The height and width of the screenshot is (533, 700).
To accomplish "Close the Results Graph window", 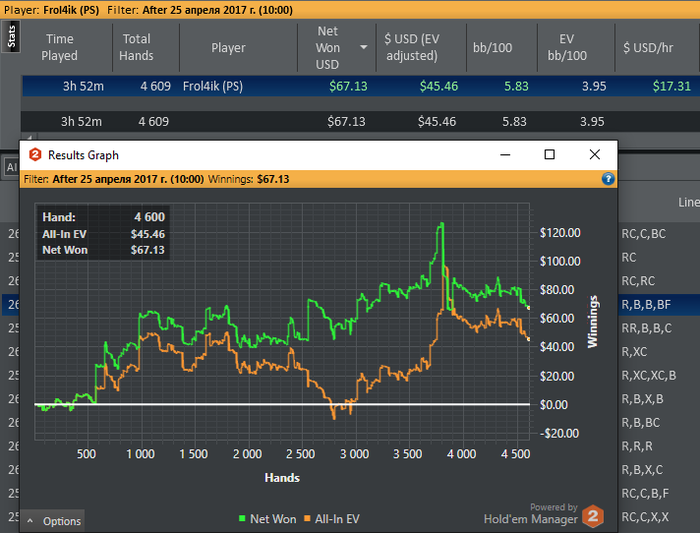I will [x=595, y=155].
